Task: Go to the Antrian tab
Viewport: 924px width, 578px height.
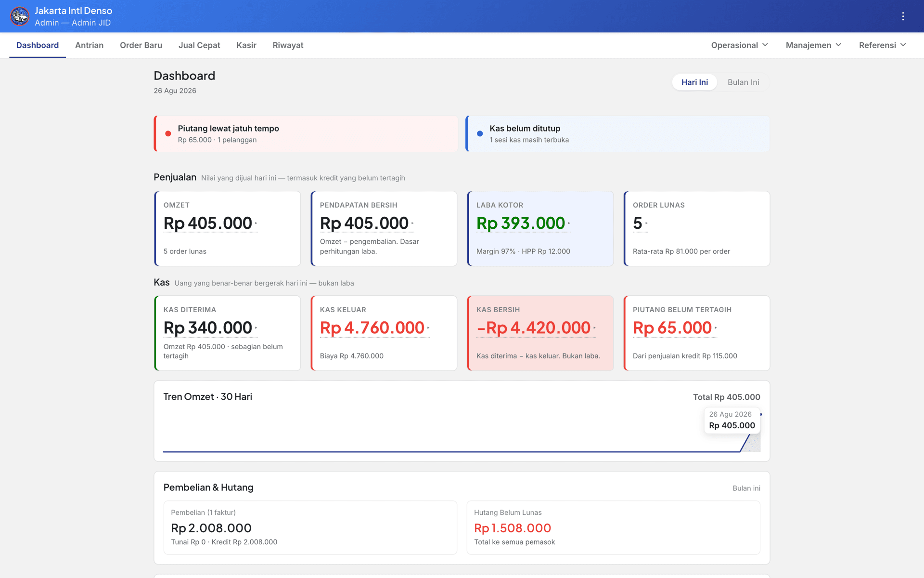Action: (89, 45)
